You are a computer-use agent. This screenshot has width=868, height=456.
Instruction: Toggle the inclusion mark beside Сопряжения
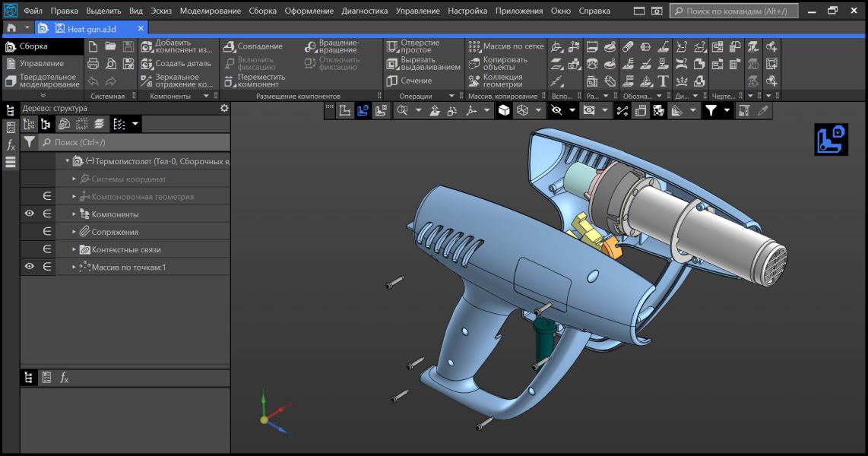tap(47, 232)
